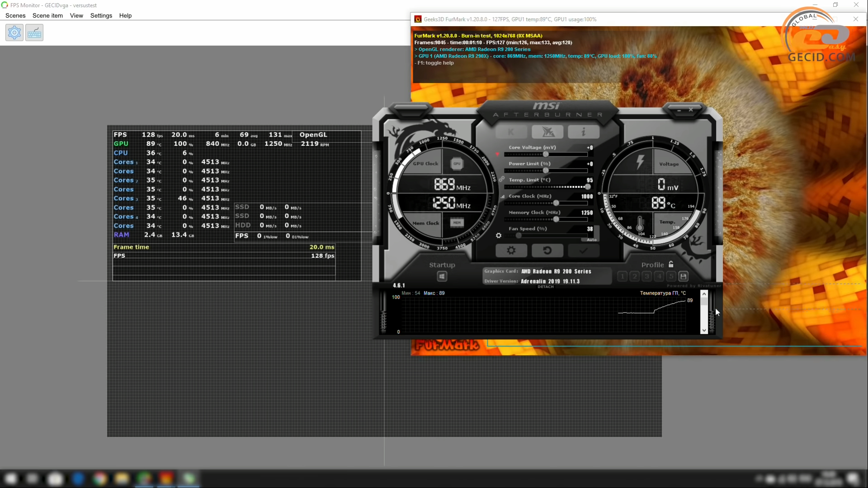The height and width of the screenshot is (488, 868).
Task: Click the blue gear toolbar icon in FPS Monitor
Action: 14,33
